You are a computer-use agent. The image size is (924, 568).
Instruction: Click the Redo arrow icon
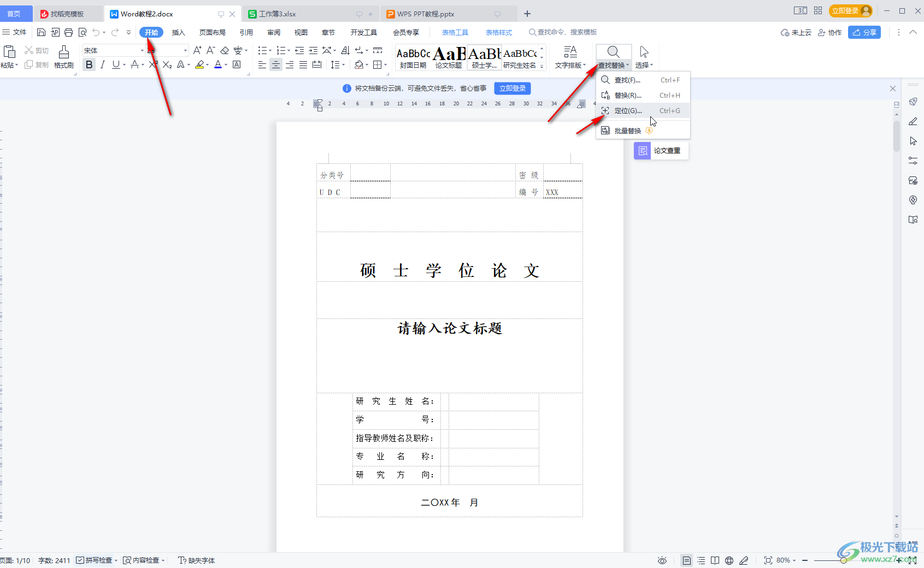point(115,33)
